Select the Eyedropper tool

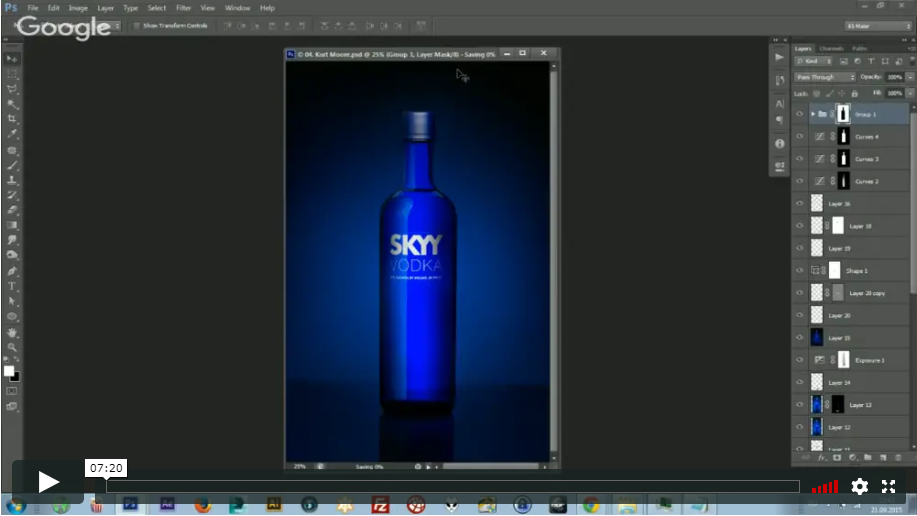12,134
